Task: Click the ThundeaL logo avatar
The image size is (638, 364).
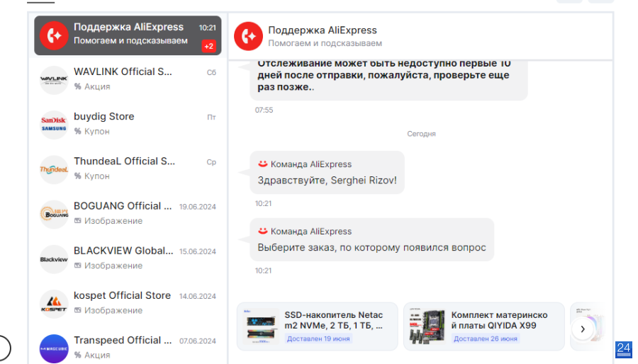Action: pyautogui.click(x=54, y=169)
